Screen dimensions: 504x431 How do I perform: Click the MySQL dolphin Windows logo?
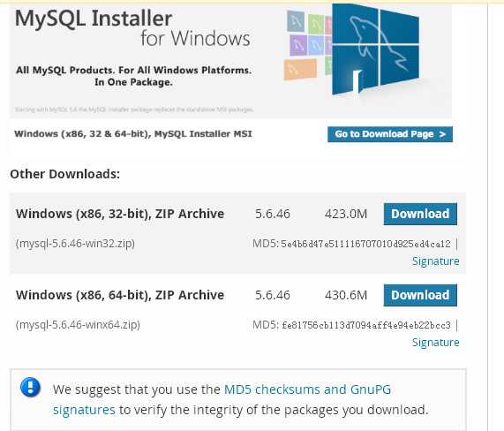375,49
